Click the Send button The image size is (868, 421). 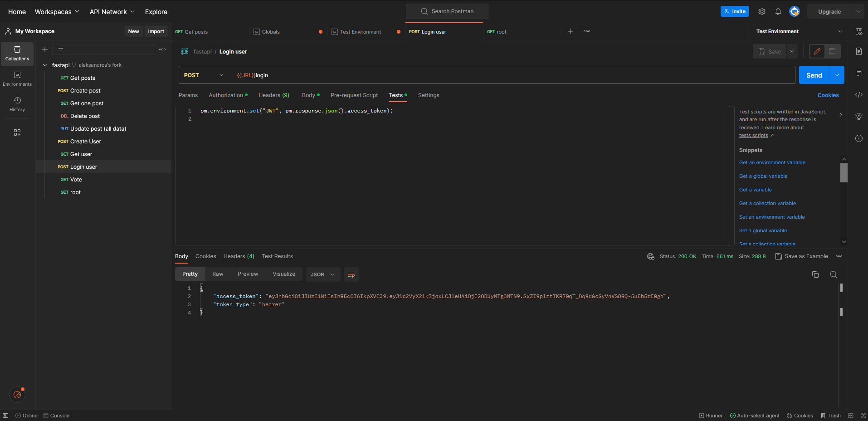coord(814,75)
